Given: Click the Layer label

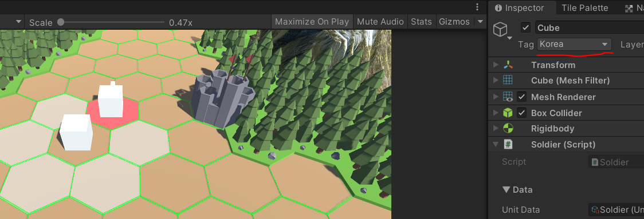Looking at the screenshot, I should (632, 44).
